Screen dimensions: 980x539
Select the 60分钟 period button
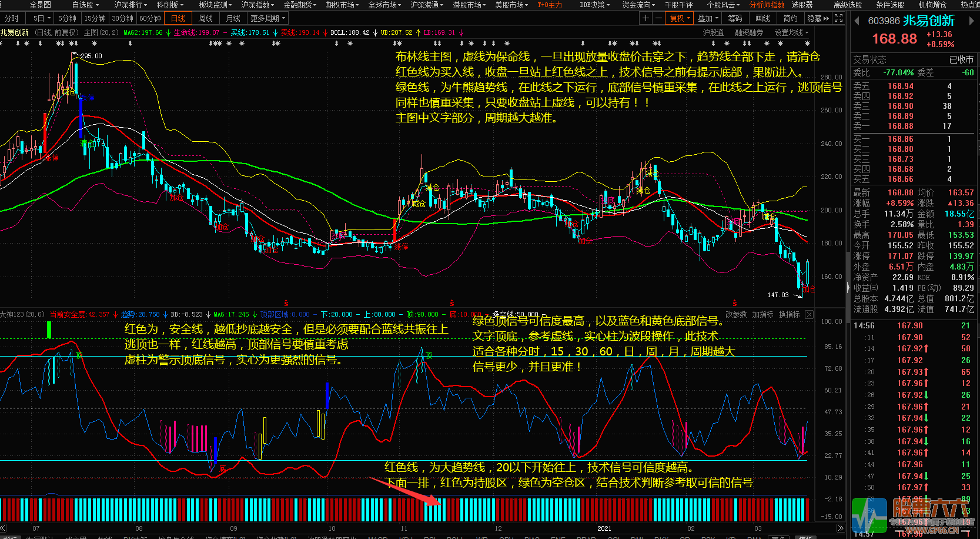coord(150,18)
